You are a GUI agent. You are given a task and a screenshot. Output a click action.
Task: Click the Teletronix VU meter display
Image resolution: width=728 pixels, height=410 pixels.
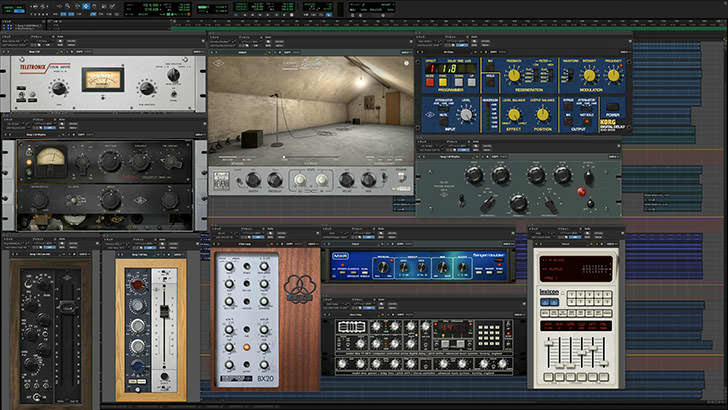103,79
